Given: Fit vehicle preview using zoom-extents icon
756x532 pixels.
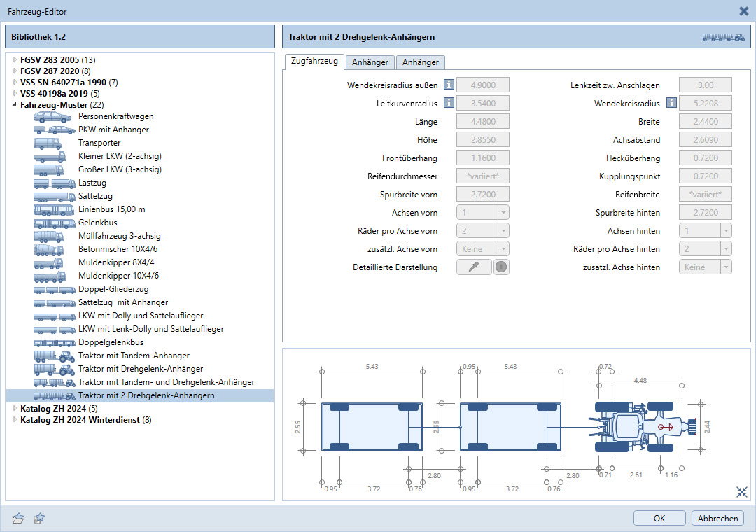Looking at the screenshot, I should pos(742,492).
